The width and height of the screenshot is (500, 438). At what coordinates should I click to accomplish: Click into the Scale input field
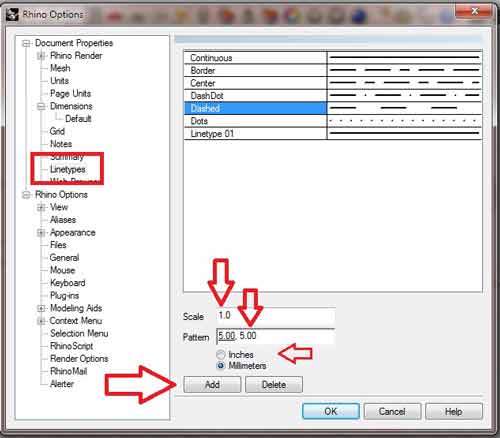tap(275, 315)
